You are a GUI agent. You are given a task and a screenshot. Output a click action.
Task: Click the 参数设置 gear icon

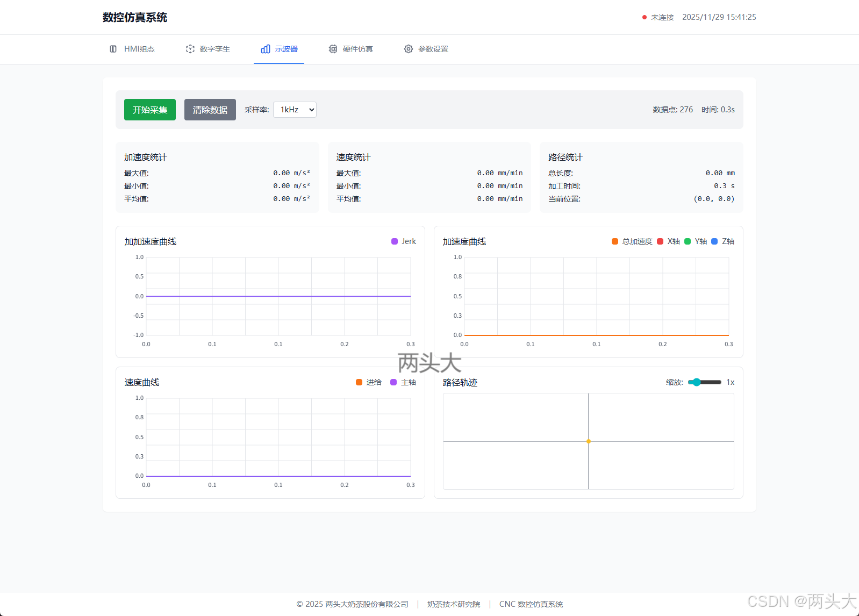click(409, 49)
